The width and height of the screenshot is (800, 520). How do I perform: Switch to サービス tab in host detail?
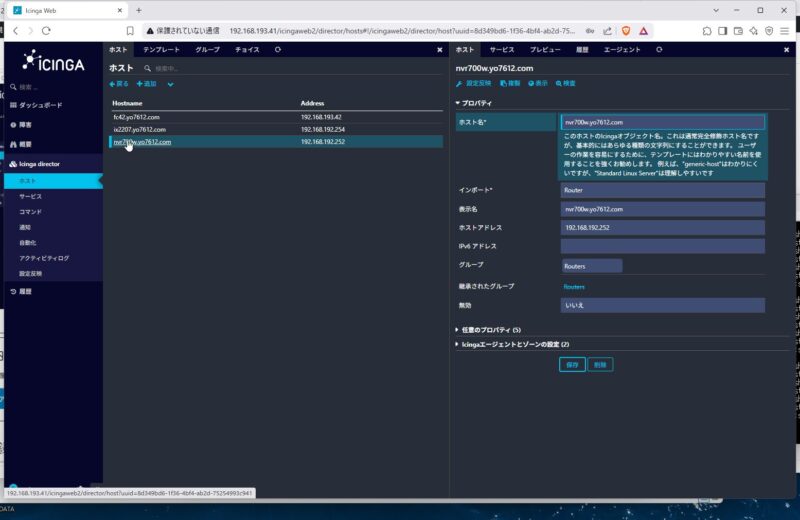(x=502, y=49)
